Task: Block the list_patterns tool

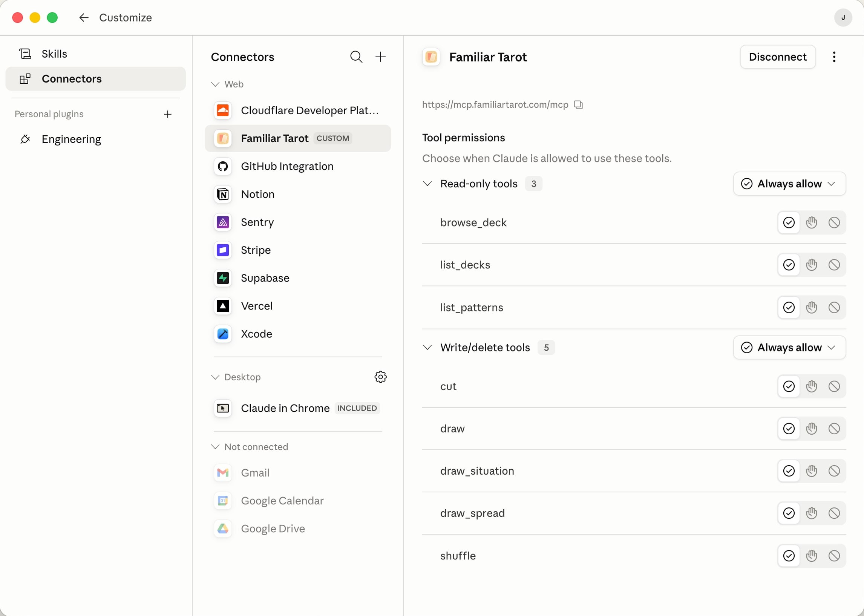Action: pyautogui.click(x=834, y=307)
